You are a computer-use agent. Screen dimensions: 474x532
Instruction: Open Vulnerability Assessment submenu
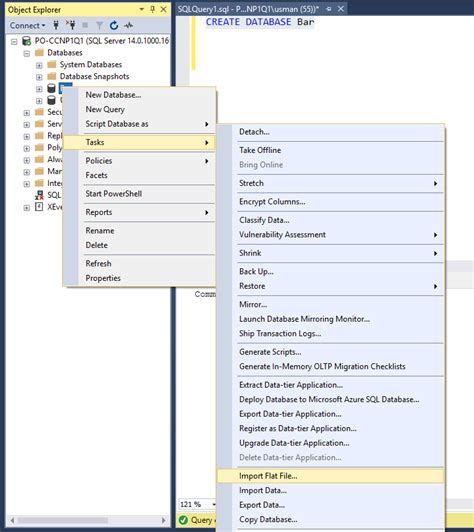(x=330, y=235)
